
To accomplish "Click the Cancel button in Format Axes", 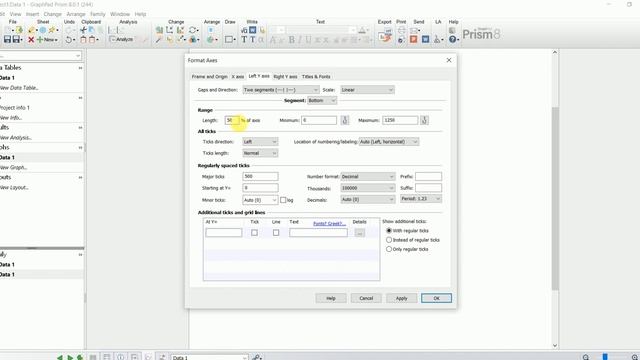I will point(366,298).
